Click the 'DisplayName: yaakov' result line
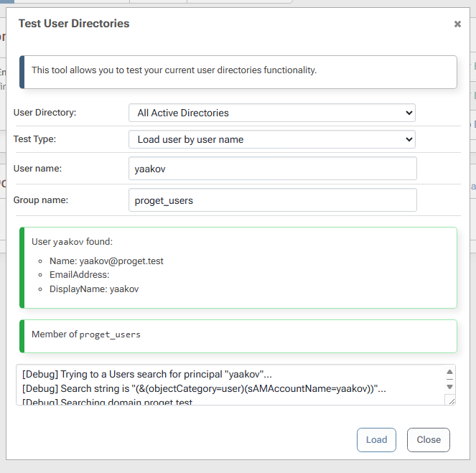This screenshot has height=473, width=476. click(x=94, y=289)
